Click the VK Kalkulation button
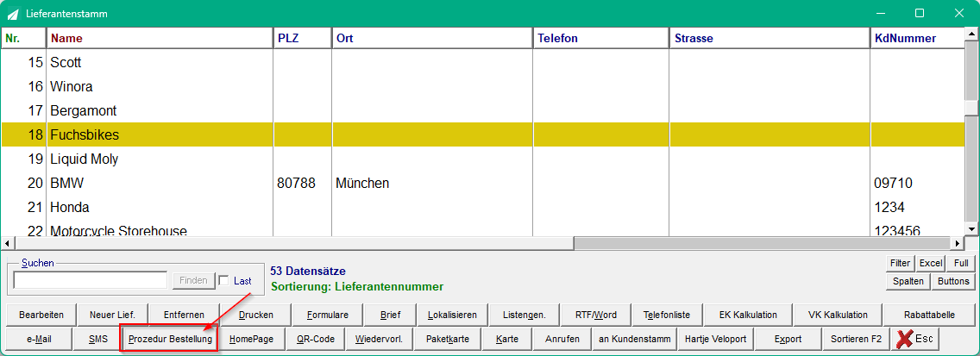Viewport: 980px width, 356px height. click(839, 315)
